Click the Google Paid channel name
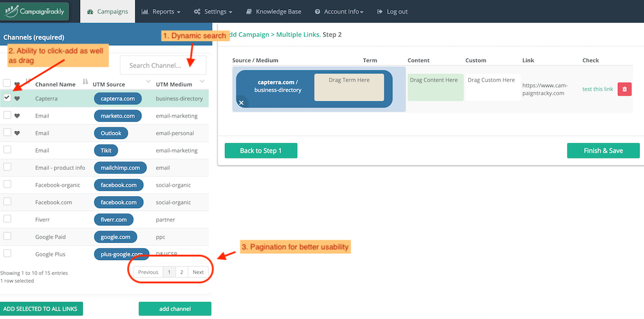 (51, 237)
